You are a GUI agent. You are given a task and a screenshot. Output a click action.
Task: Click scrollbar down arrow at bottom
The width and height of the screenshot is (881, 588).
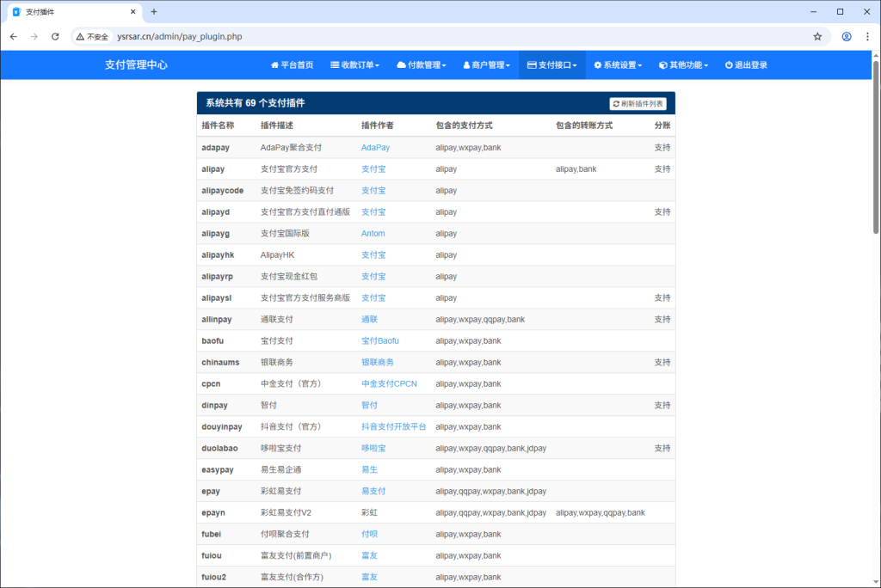876,582
